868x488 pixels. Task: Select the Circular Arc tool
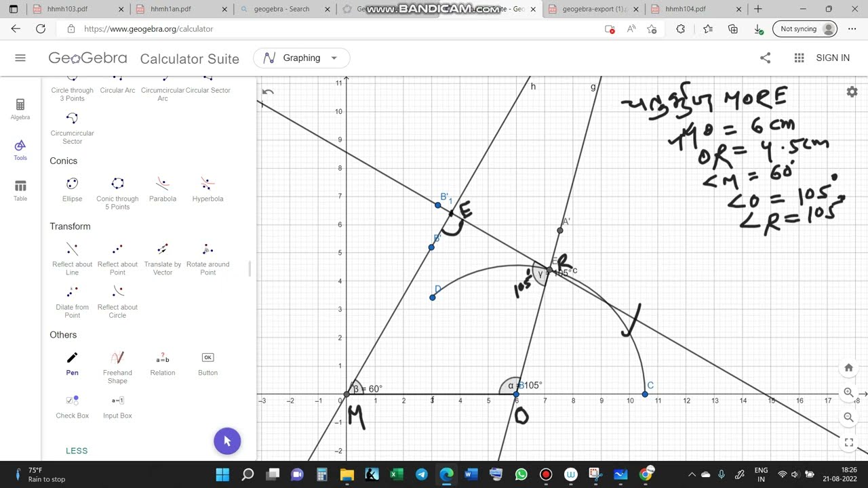pyautogui.click(x=117, y=86)
